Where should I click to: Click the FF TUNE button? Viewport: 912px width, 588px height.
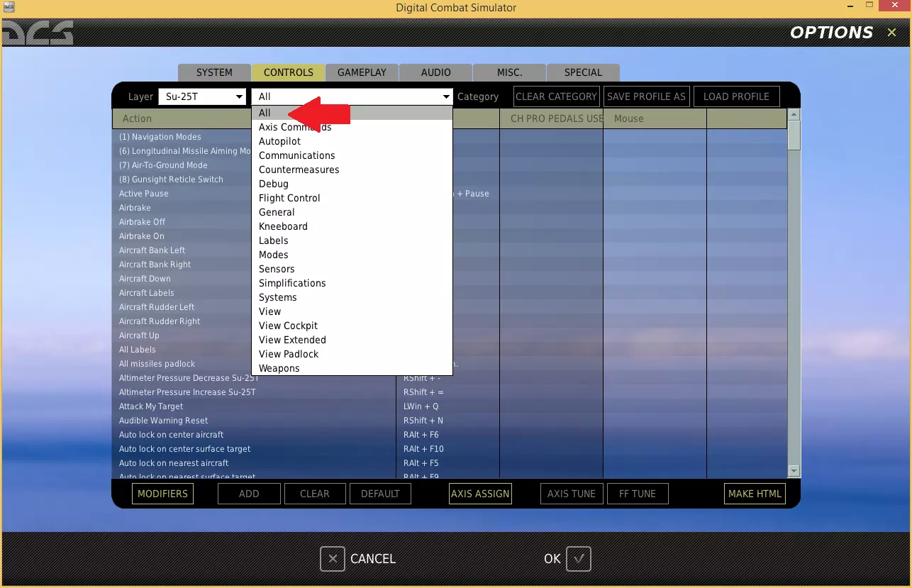638,494
